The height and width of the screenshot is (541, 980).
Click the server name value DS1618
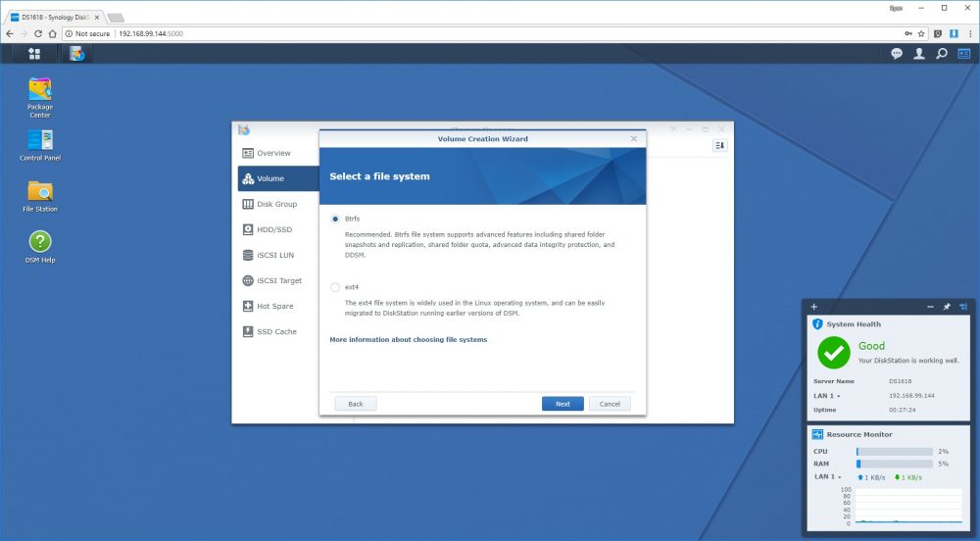900,381
